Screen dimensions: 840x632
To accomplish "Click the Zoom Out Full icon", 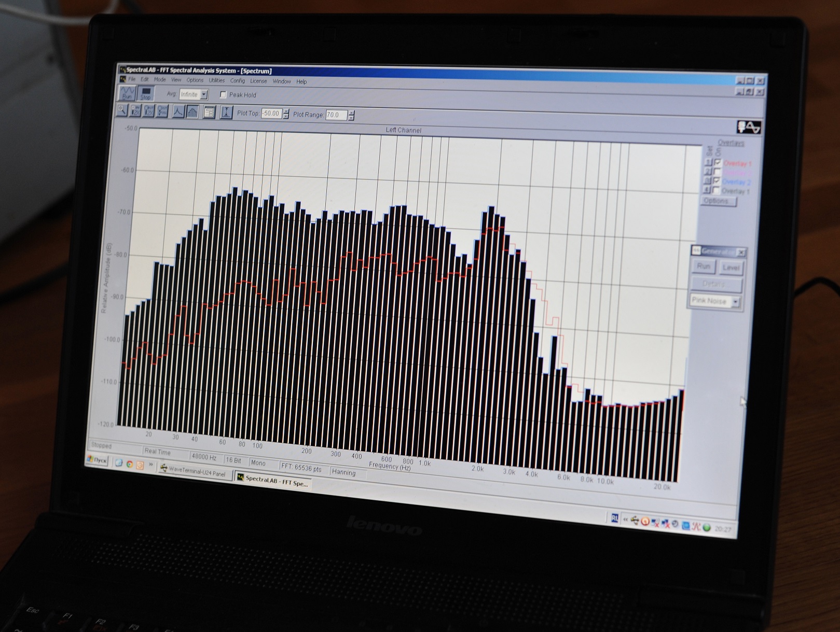I will 162,111.
